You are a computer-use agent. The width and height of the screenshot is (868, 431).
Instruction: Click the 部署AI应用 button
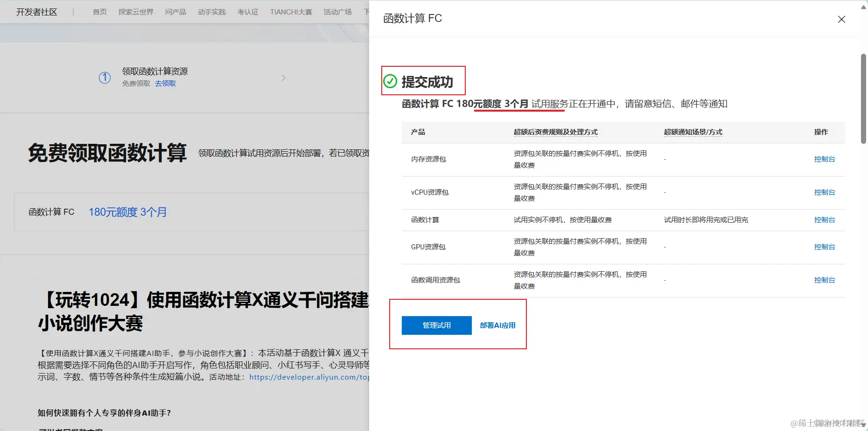(x=497, y=325)
